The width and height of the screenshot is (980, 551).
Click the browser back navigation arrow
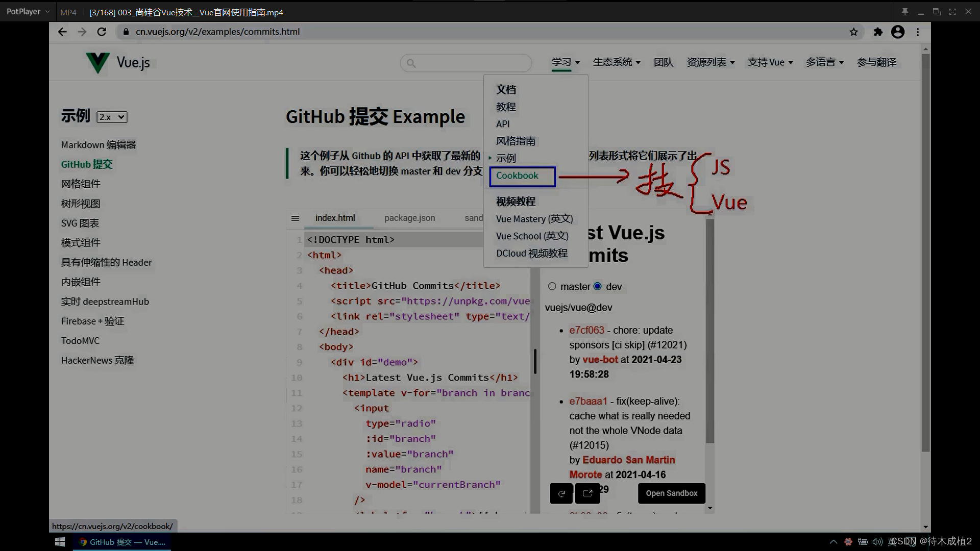pos(61,32)
